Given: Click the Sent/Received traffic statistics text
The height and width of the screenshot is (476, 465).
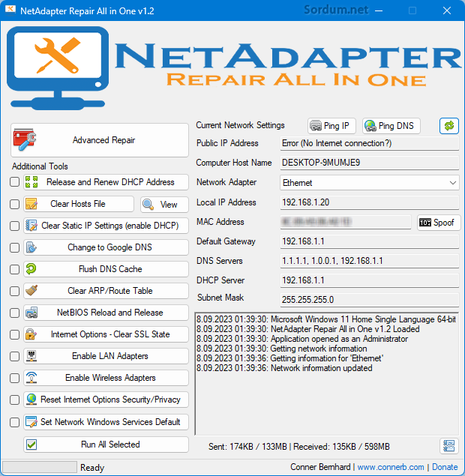Looking at the screenshot, I should point(298,447).
